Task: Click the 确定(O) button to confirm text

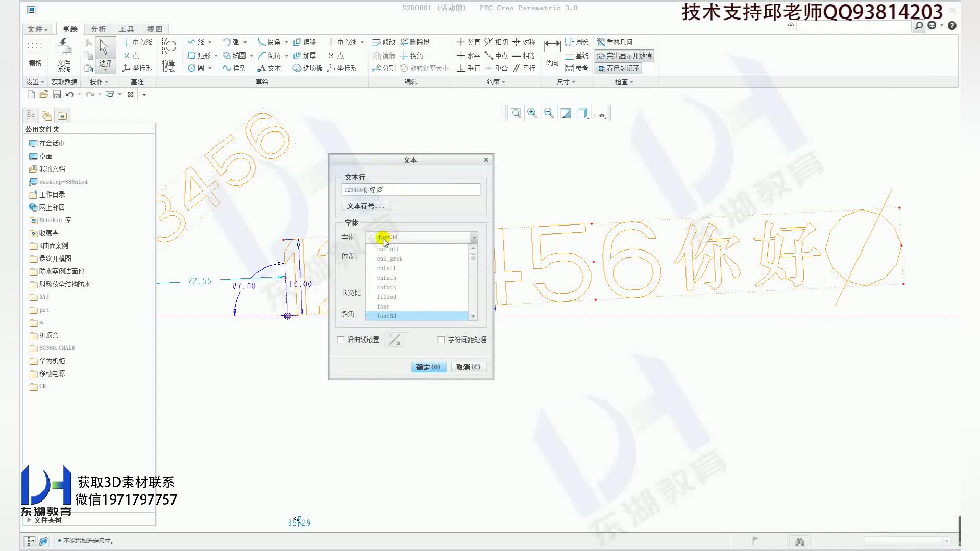Action: pyautogui.click(x=428, y=367)
